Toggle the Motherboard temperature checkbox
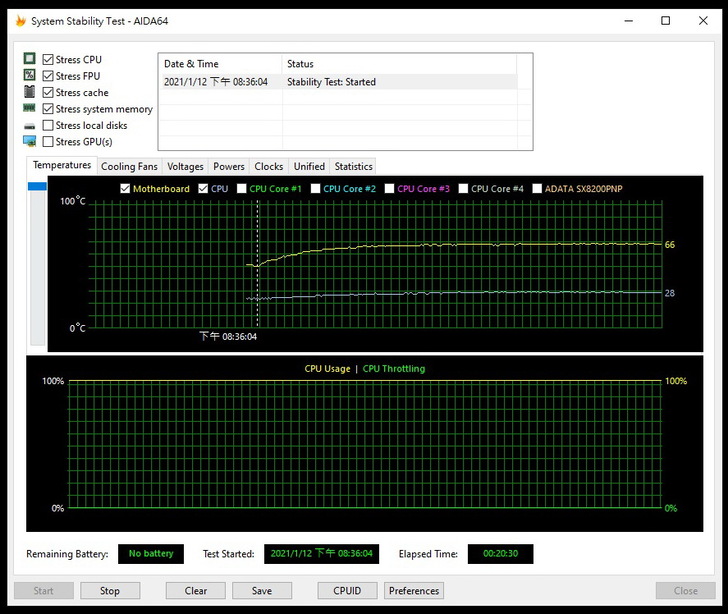This screenshot has height=614, width=728. pyautogui.click(x=125, y=188)
